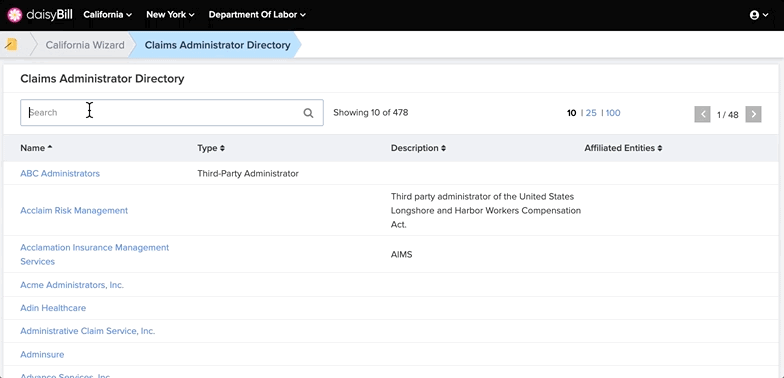Click the daisyBill flower logo

[14, 15]
